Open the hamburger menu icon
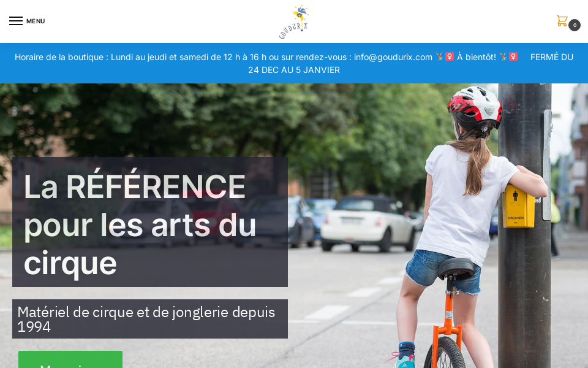Viewport: 588px width, 368px height. point(16,21)
